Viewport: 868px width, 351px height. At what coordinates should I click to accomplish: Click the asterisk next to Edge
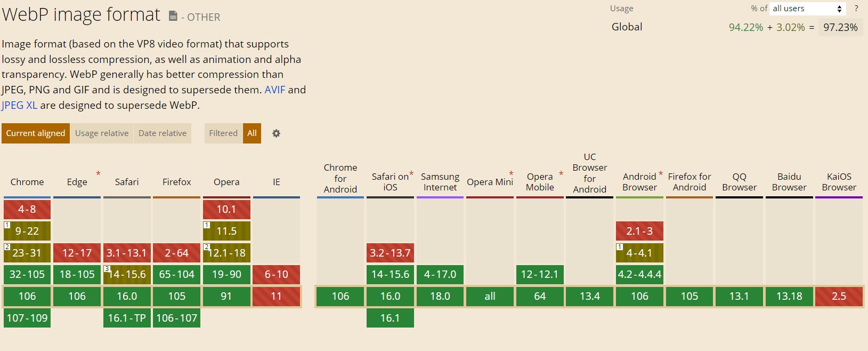pos(99,173)
